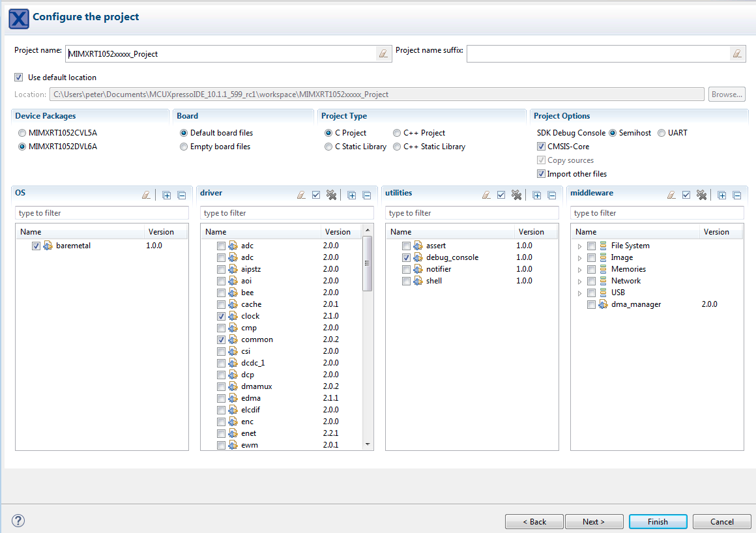This screenshot has height=533, width=756.
Task: Clear the driver panel filter with eraser icon
Action: click(301, 195)
